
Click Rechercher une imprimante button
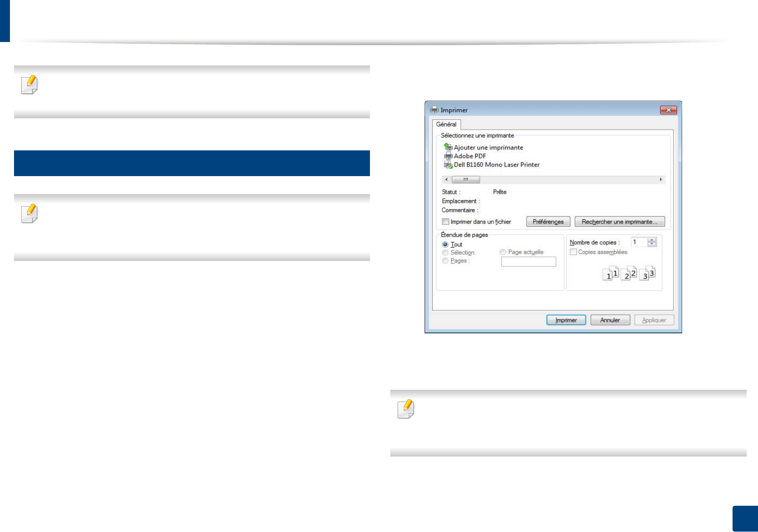(620, 222)
